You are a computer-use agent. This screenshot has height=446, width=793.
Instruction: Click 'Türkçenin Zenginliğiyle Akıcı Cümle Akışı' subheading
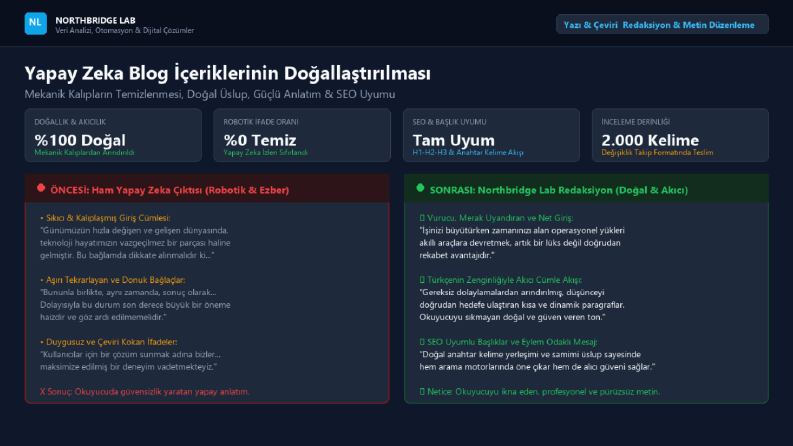501,280
